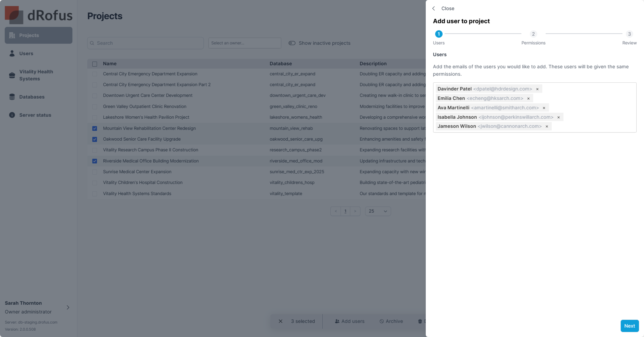Select step 1 Users in wizard

tap(439, 34)
